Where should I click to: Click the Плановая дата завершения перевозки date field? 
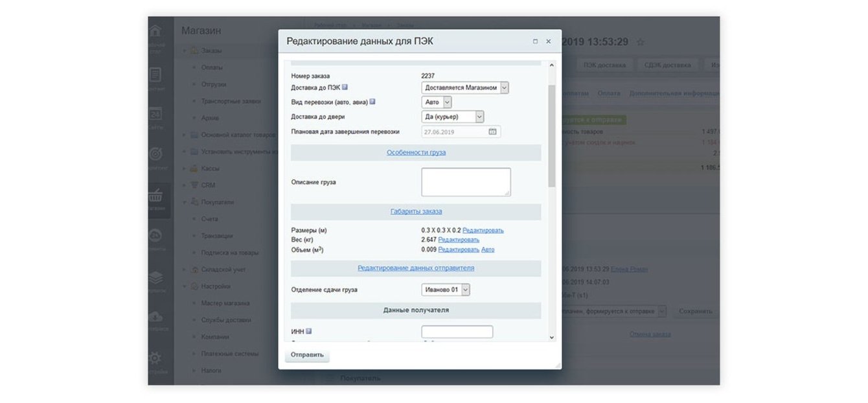461,132
